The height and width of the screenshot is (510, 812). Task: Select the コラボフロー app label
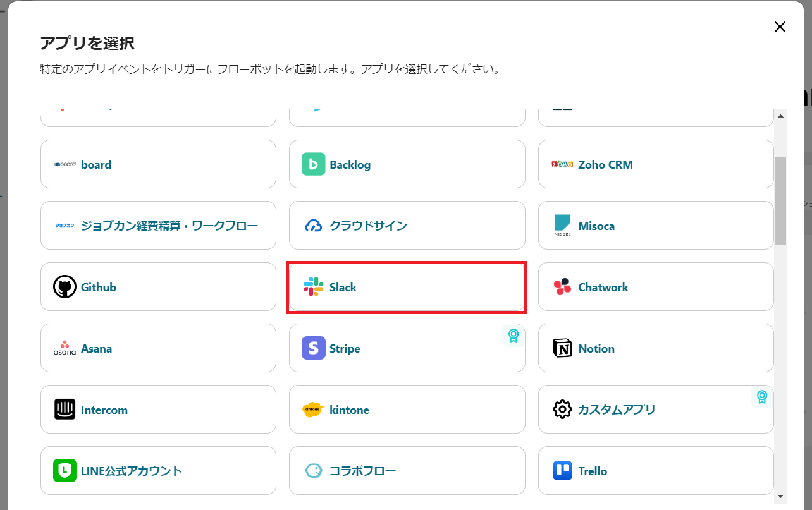point(363,471)
